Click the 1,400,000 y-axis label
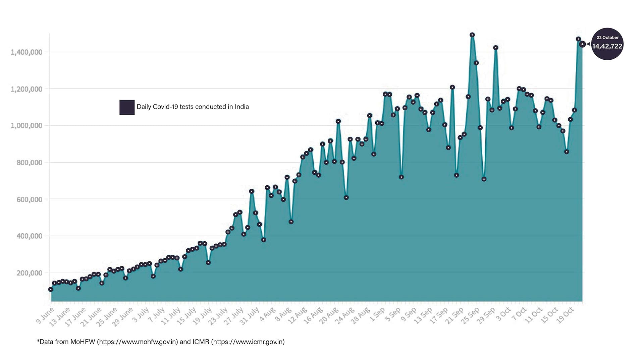The height and width of the screenshot is (362, 644). coord(26,52)
